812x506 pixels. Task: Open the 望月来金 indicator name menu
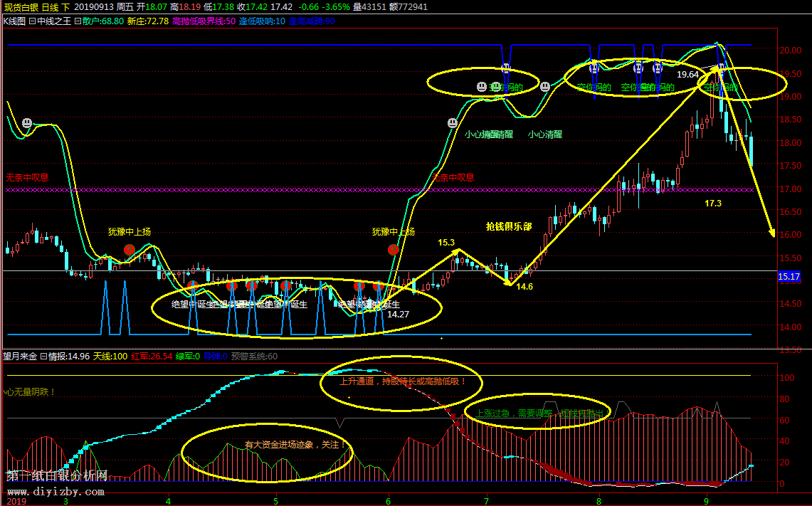click(19, 357)
